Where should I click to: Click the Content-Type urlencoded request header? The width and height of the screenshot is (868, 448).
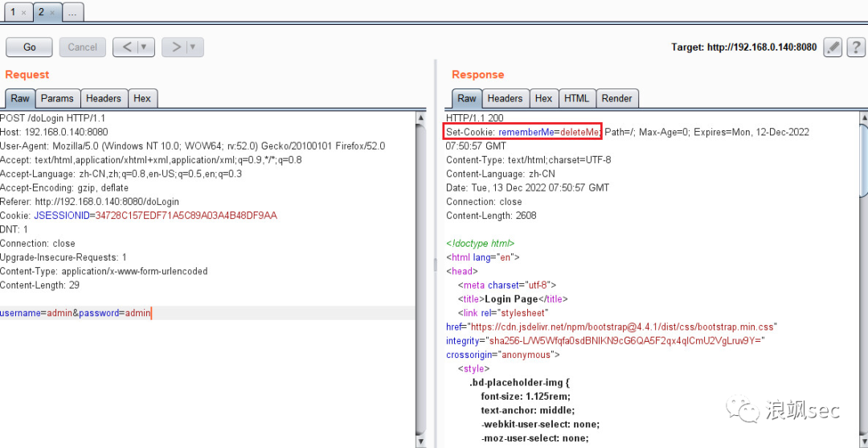pyautogui.click(x=104, y=271)
